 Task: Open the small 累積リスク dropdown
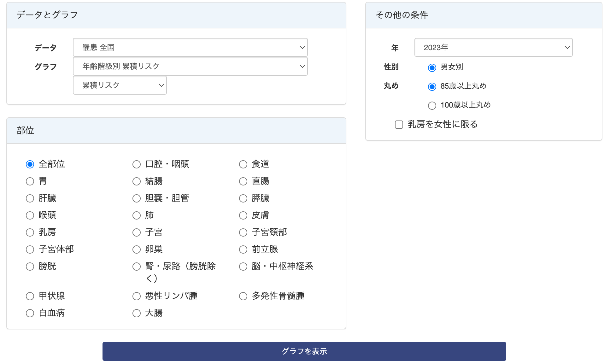(120, 85)
